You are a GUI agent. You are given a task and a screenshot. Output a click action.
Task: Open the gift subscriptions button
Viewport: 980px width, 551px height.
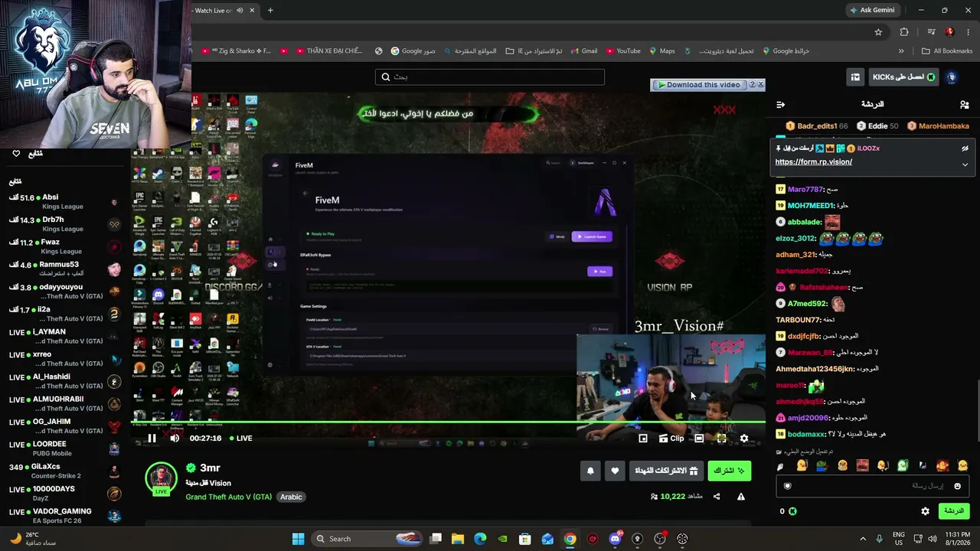(x=667, y=471)
